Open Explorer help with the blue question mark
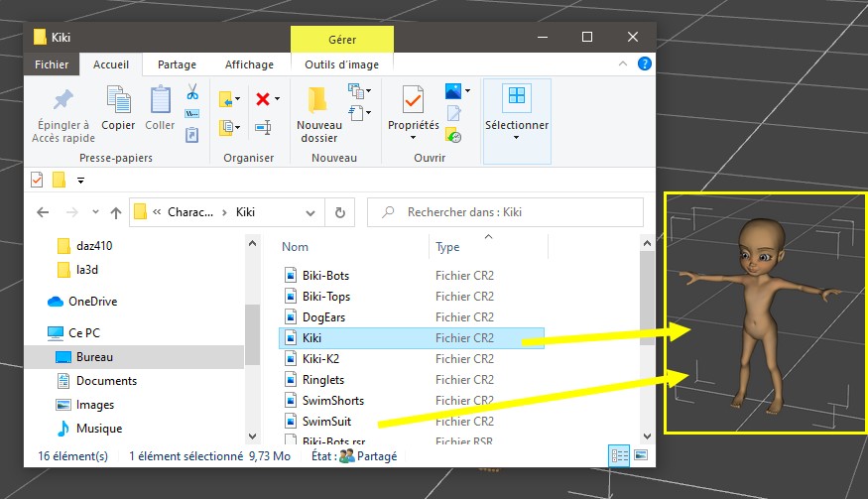 coord(645,63)
